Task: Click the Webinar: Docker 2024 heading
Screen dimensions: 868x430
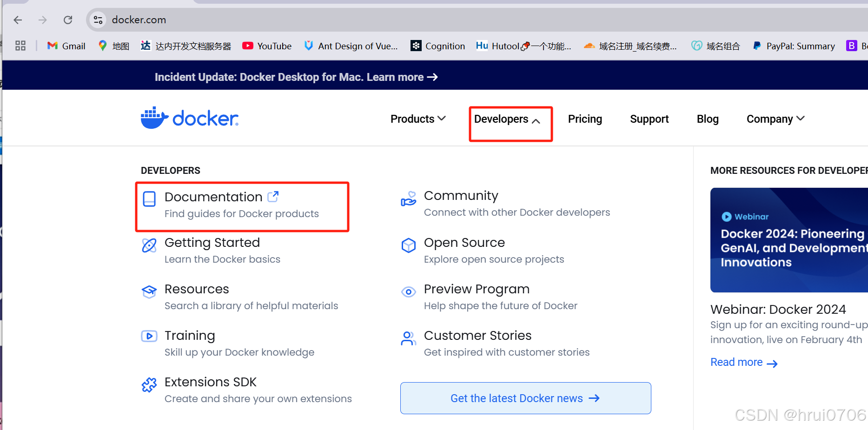Action: (x=778, y=309)
